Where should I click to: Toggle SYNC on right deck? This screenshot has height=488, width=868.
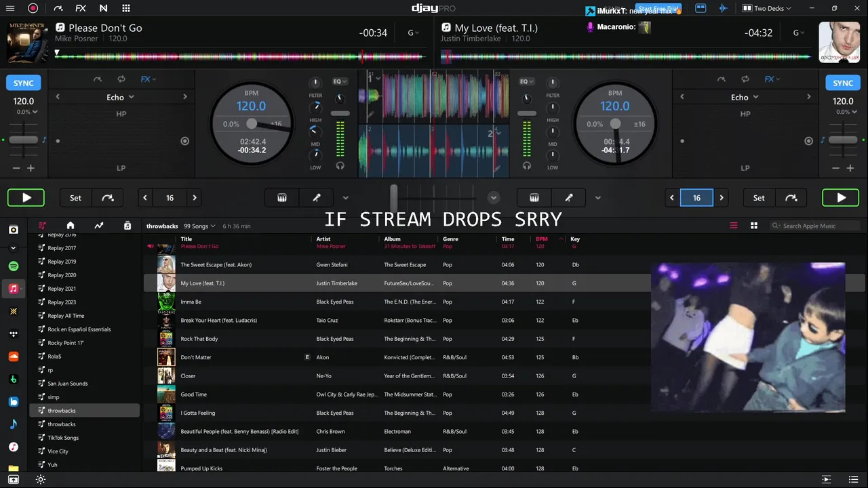(843, 83)
